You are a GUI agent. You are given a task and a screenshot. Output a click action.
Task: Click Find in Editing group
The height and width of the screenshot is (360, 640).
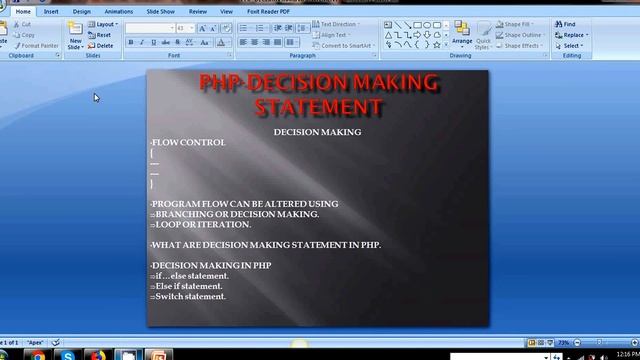tap(565, 24)
